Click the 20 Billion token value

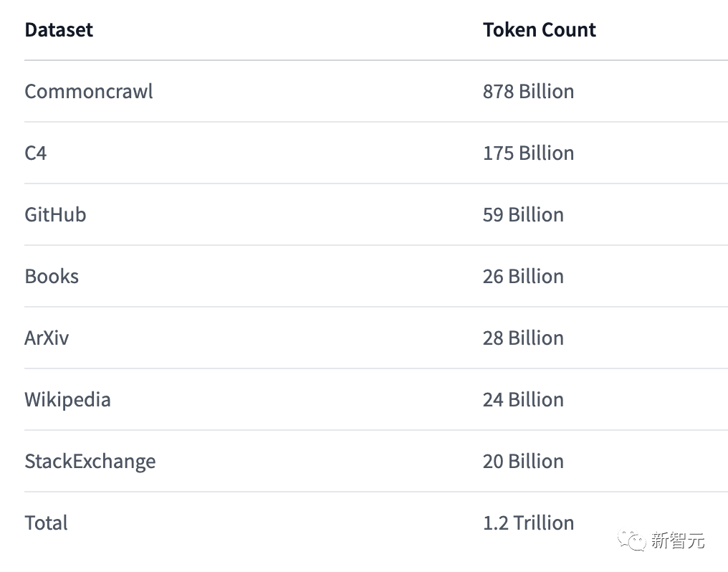point(523,462)
